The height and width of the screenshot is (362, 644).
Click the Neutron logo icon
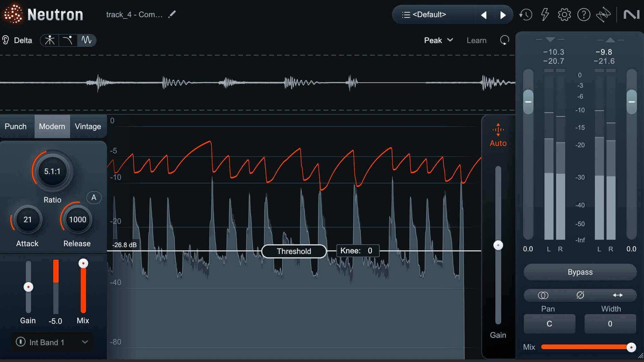[x=13, y=14]
